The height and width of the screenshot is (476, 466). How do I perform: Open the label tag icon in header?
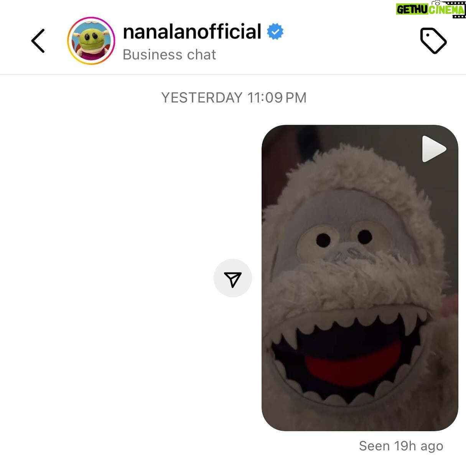coord(433,40)
